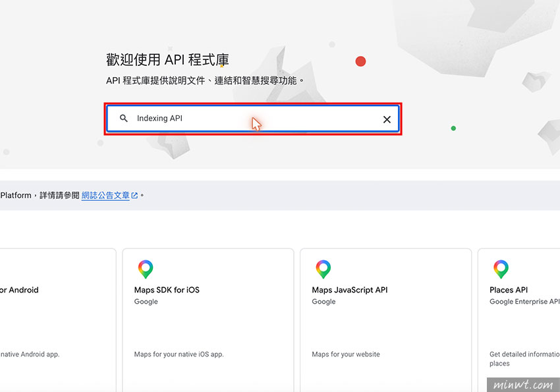Open the 網誌公告文章 link

click(105, 195)
